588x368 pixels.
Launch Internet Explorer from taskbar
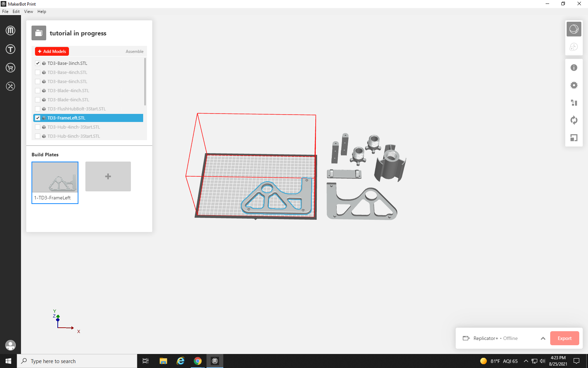[x=181, y=361]
